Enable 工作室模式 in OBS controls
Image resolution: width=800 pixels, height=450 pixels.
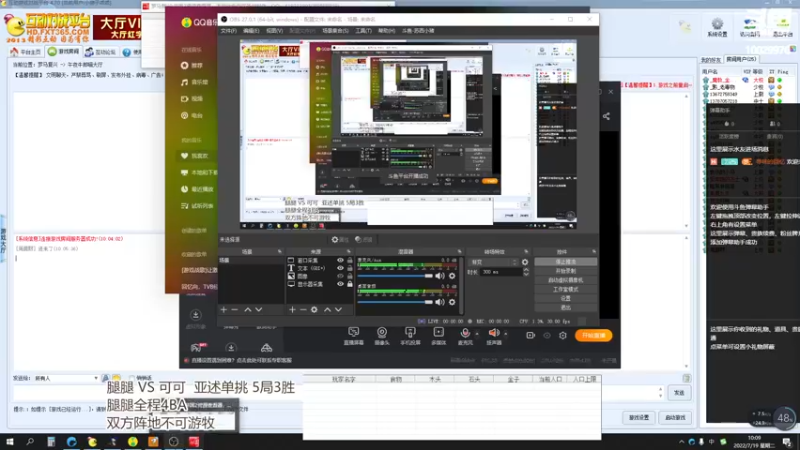[x=565, y=289]
